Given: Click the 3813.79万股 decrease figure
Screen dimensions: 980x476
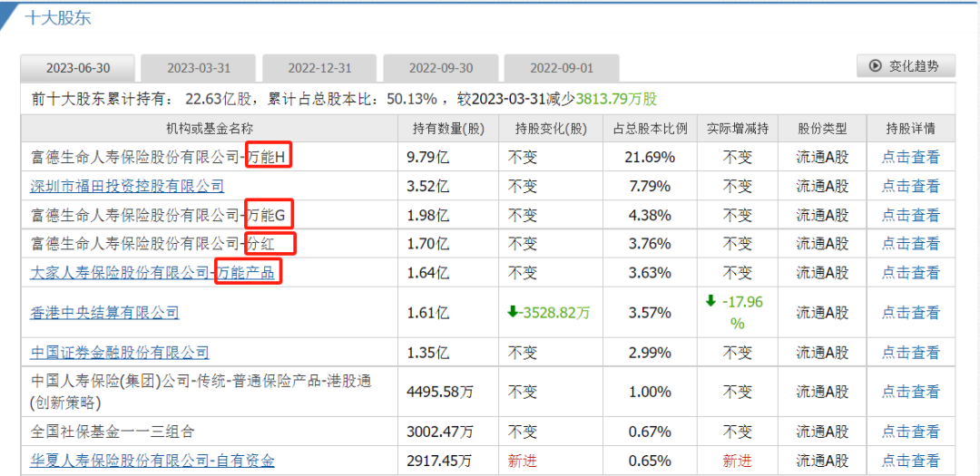Looking at the screenshot, I should point(616,99).
